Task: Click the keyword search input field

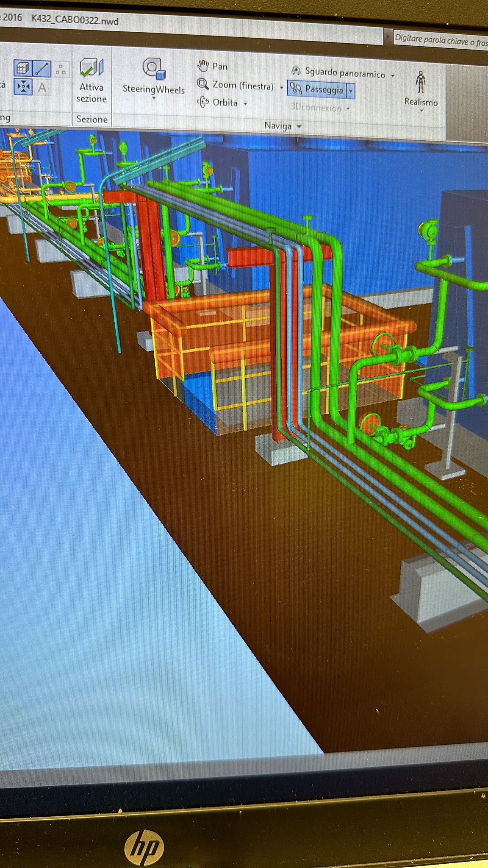Action: coord(441,40)
